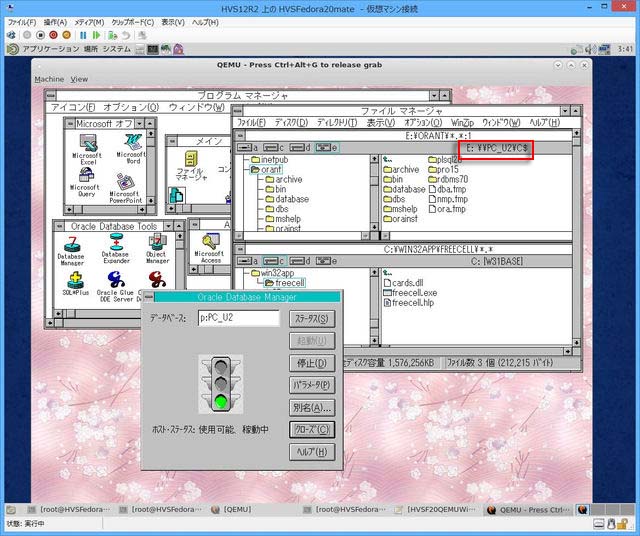Select the freecell folder in the lower tree
This screenshot has width=640, height=536.
pos(284,282)
